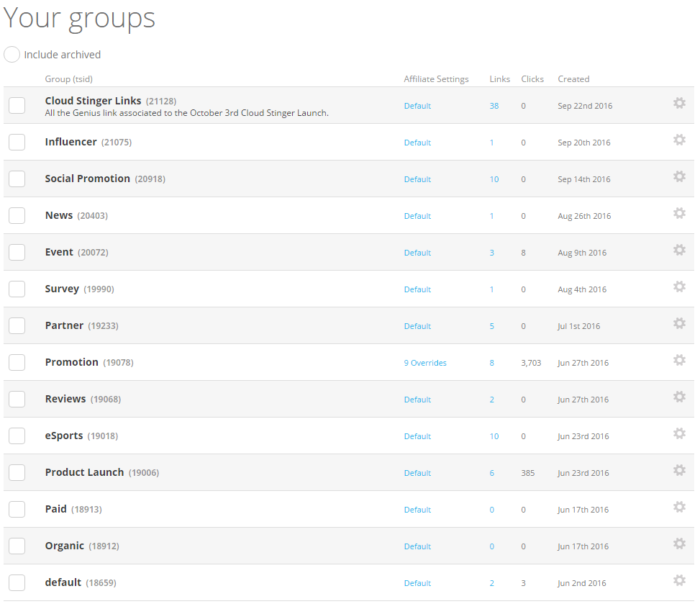Click the Paid group name
700x604 pixels.
(x=56, y=509)
